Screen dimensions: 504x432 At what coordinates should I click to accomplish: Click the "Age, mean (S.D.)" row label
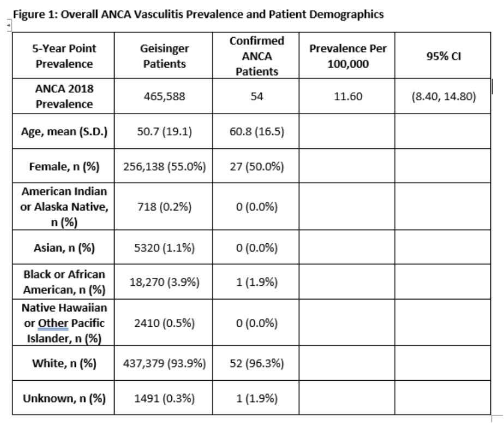click(64, 131)
